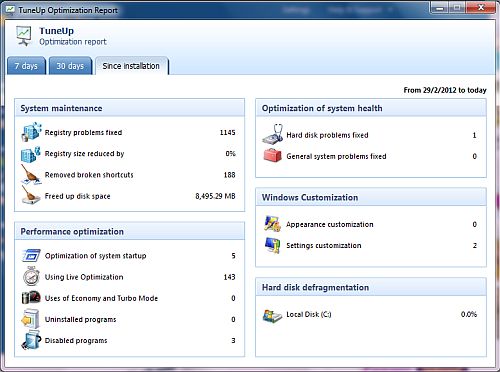Click the Disabled programs label

point(76,341)
